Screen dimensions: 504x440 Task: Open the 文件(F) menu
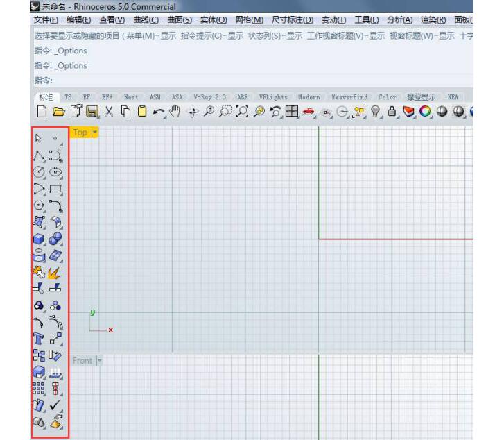tap(46, 20)
